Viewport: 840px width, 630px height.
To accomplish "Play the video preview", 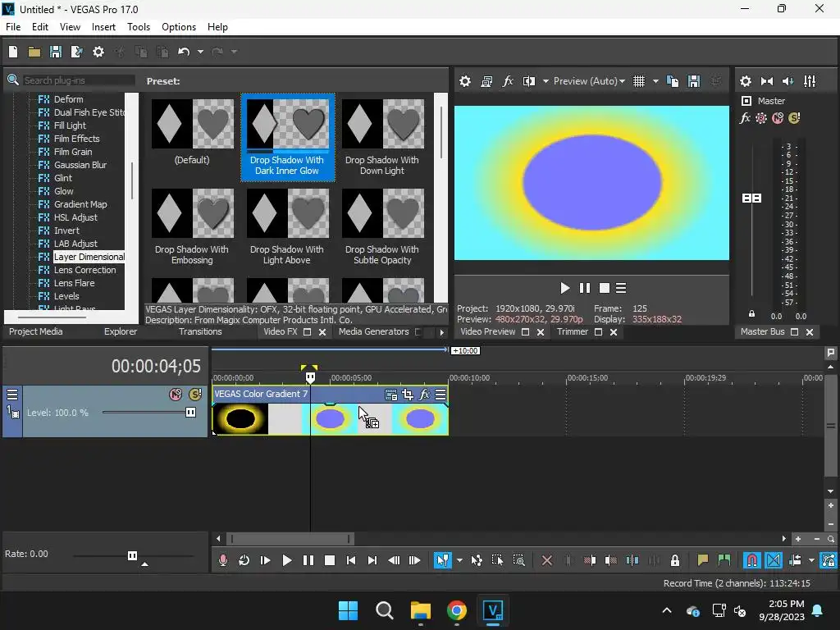I will (564, 288).
